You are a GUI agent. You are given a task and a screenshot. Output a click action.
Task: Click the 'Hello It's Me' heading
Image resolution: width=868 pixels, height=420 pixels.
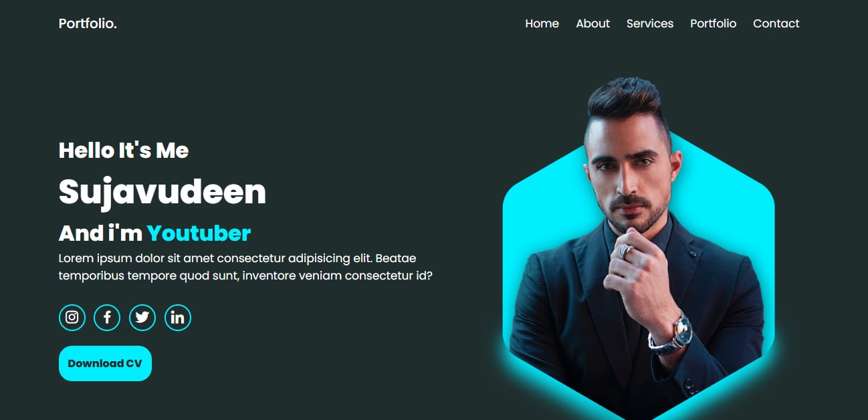(124, 150)
